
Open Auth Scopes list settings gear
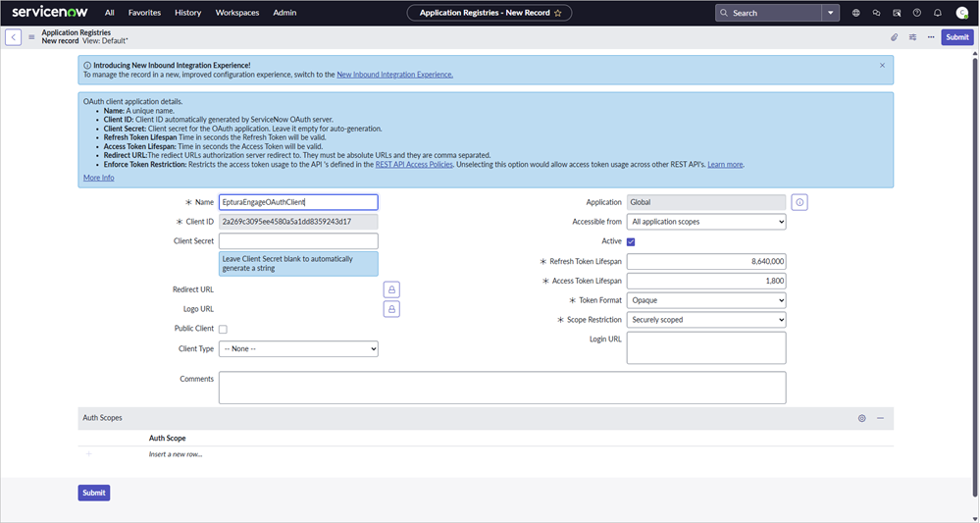click(862, 418)
